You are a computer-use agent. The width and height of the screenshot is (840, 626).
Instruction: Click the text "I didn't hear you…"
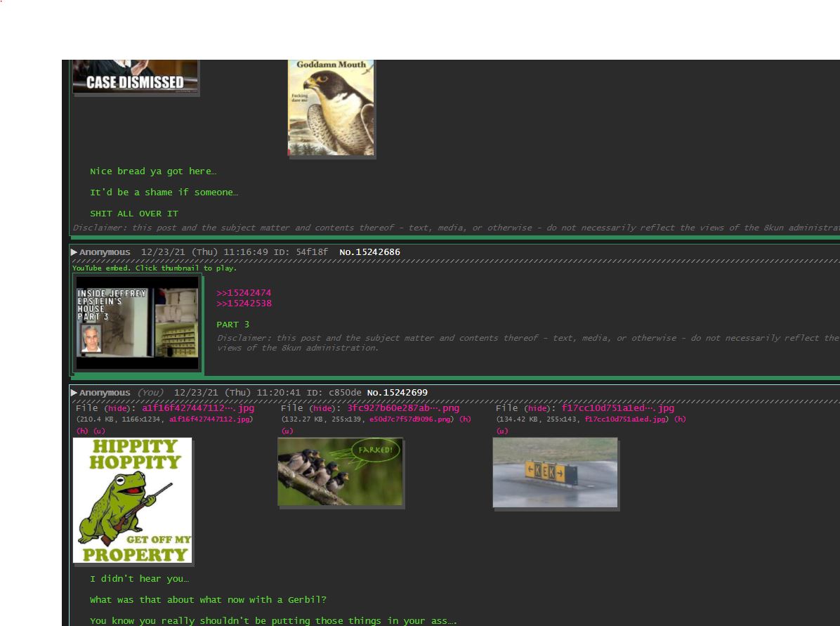[139, 579]
